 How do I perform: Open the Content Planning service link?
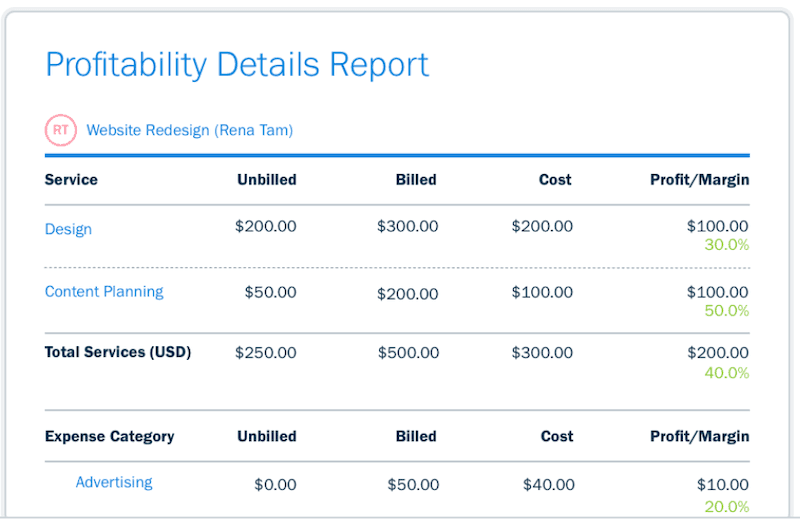104,292
